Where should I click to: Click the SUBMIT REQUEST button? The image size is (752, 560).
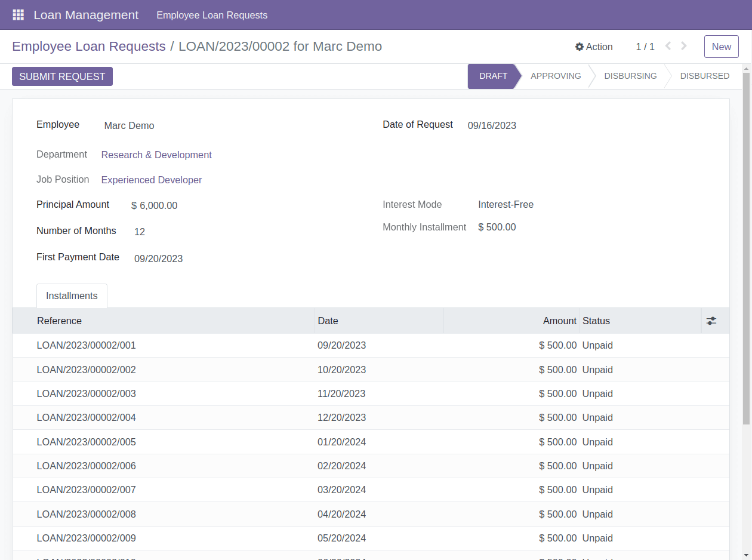pyautogui.click(x=61, y=76)
